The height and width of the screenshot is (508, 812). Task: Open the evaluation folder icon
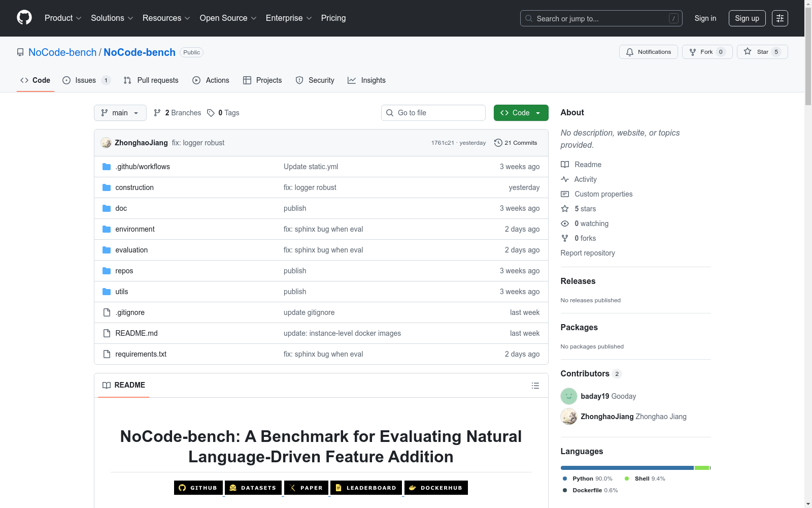[107, 250]
